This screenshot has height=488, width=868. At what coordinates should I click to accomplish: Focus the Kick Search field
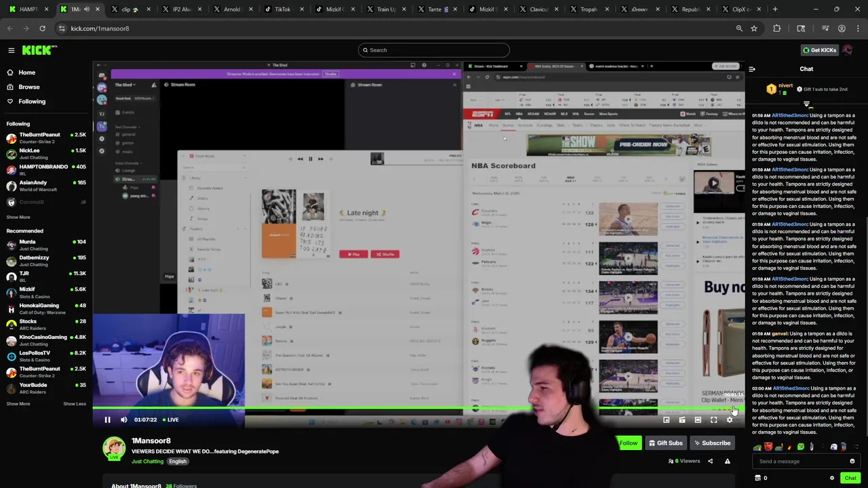click(434, 50)
